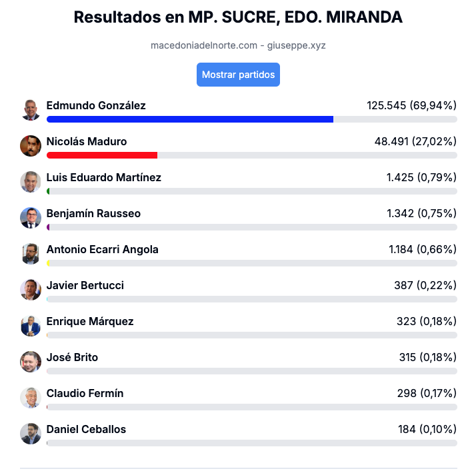The image size is (476, 471).
Task: Click Javier Bertucci's profile picture
Action: [31, 290]
